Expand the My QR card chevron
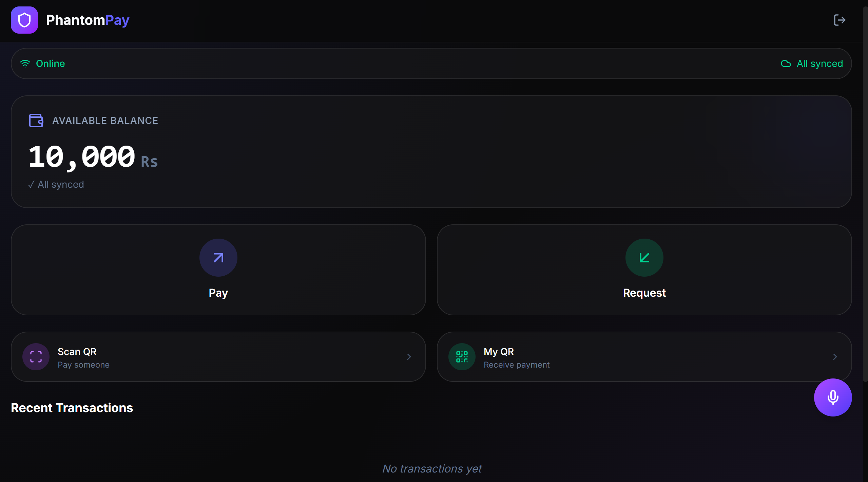The image size is (868, 482). click(x=834, y=357)
